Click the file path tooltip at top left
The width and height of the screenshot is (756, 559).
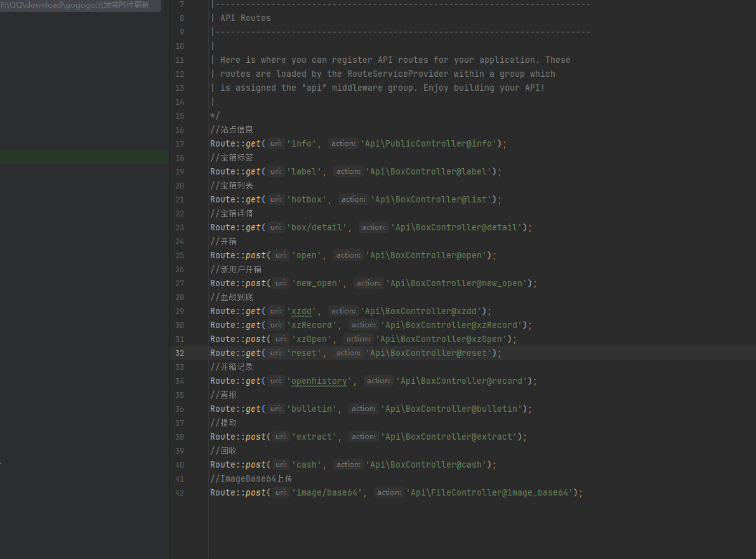tap(76, 5)
